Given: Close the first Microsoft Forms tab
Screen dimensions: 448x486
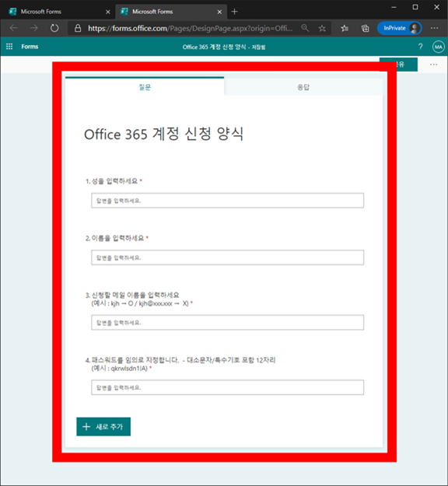Looking at the screenshot, I should coord(108,12).
